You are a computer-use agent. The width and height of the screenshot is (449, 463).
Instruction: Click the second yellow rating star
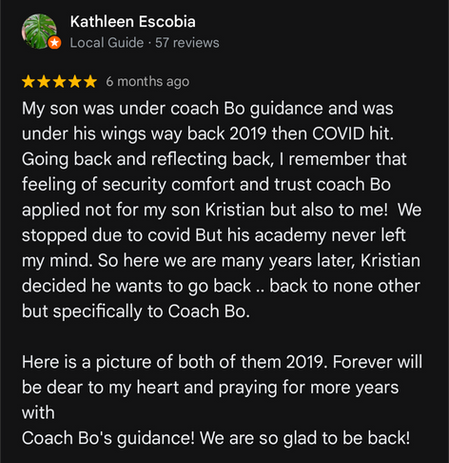pos(44,81)
